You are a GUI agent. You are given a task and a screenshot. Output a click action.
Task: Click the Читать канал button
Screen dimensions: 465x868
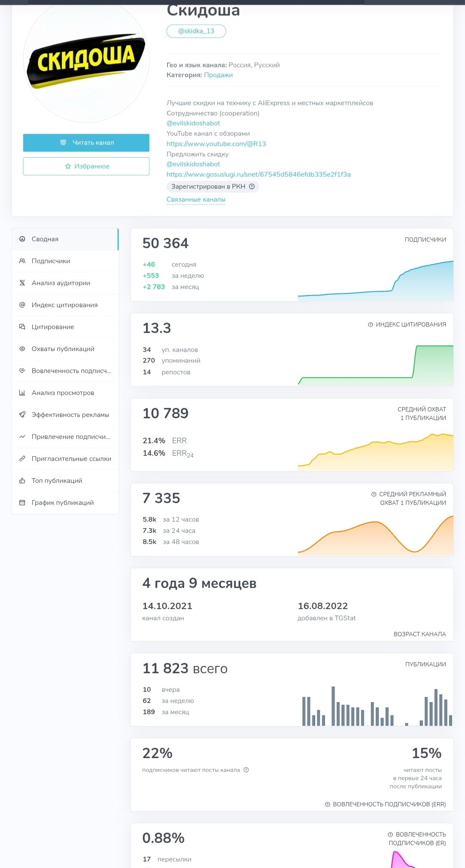coord(86,143)
